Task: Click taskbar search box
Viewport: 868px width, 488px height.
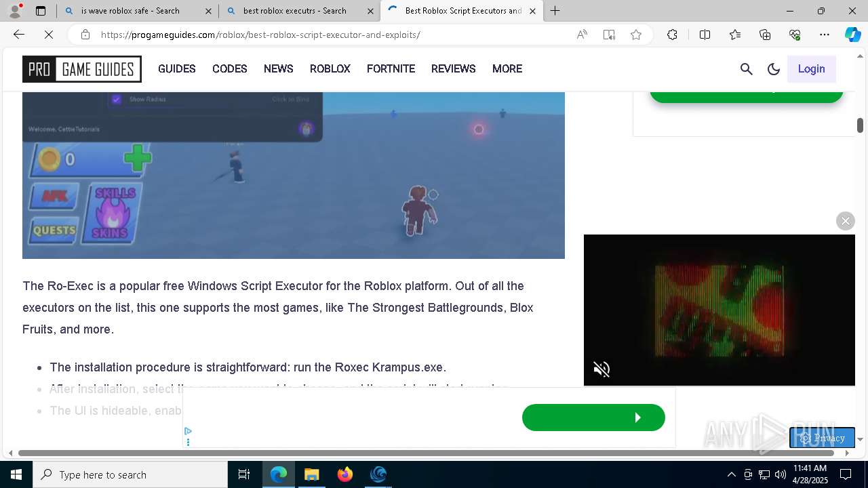Action: coord(130,474)
